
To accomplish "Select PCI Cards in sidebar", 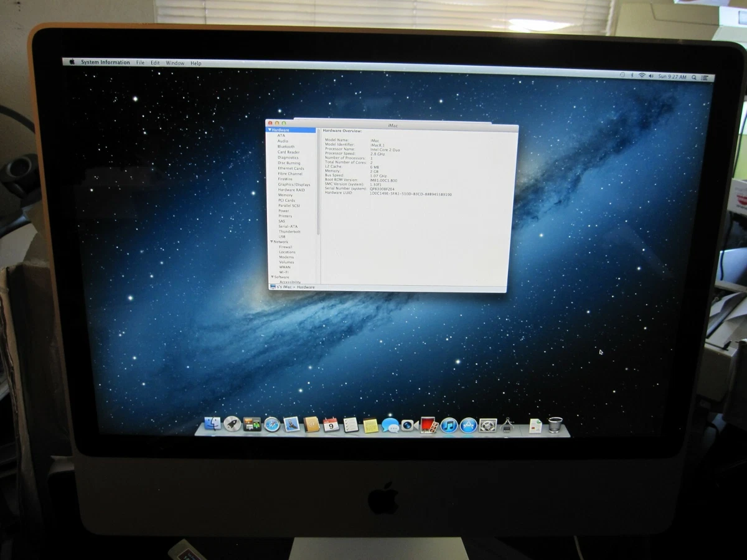I will [x=287, y=200].
